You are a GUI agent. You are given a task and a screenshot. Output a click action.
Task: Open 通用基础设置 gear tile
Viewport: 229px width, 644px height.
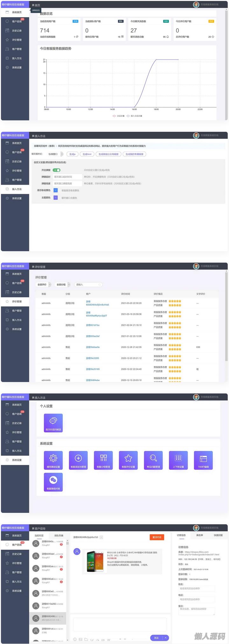click(x=53, y=460)
